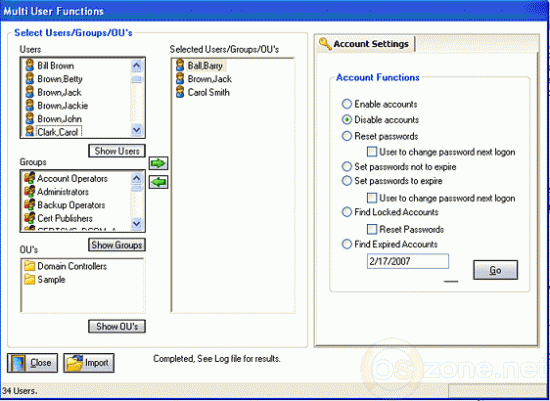Select Brown,Betty in Users list
550x401 pixels.
(x=60, y=79)
